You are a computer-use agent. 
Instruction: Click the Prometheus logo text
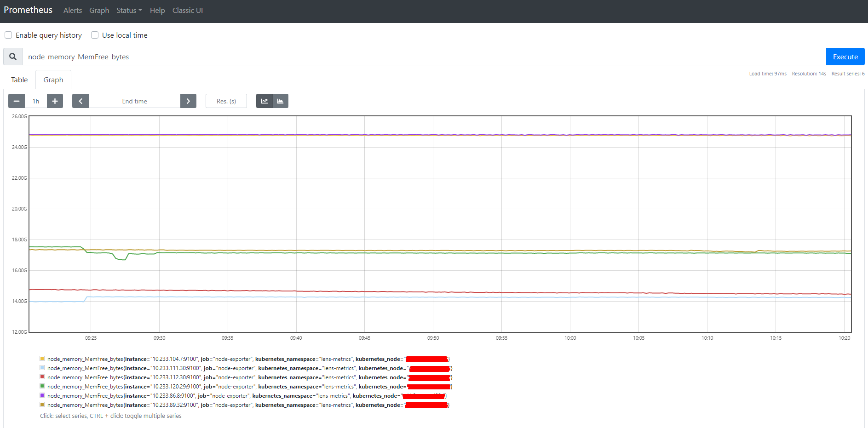click(x=28, y=10)
